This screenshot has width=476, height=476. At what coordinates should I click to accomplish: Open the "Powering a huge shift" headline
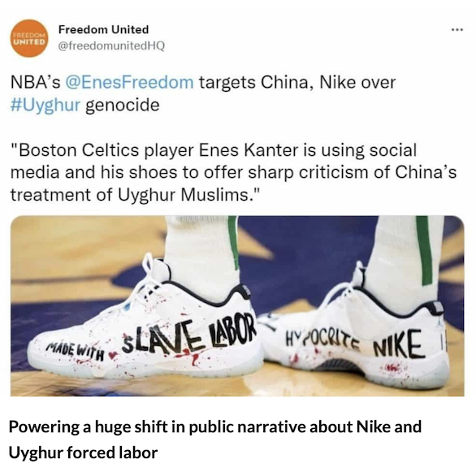click(215, 426)
